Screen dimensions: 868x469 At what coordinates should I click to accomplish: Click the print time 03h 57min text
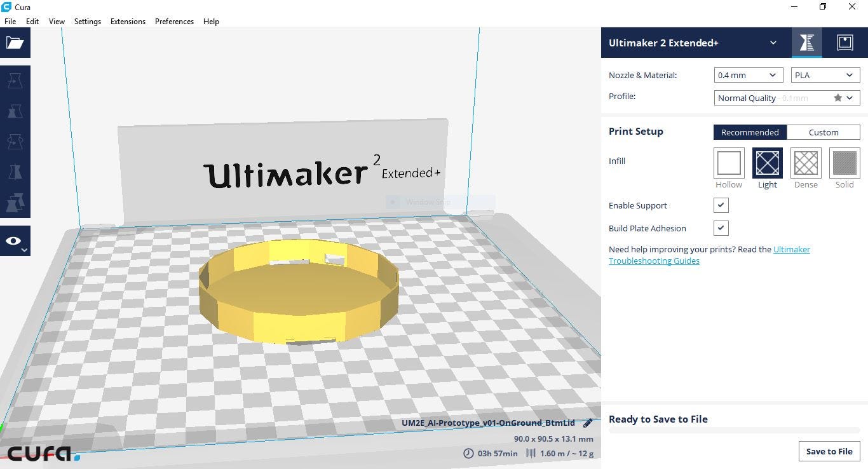pos(498,453)
